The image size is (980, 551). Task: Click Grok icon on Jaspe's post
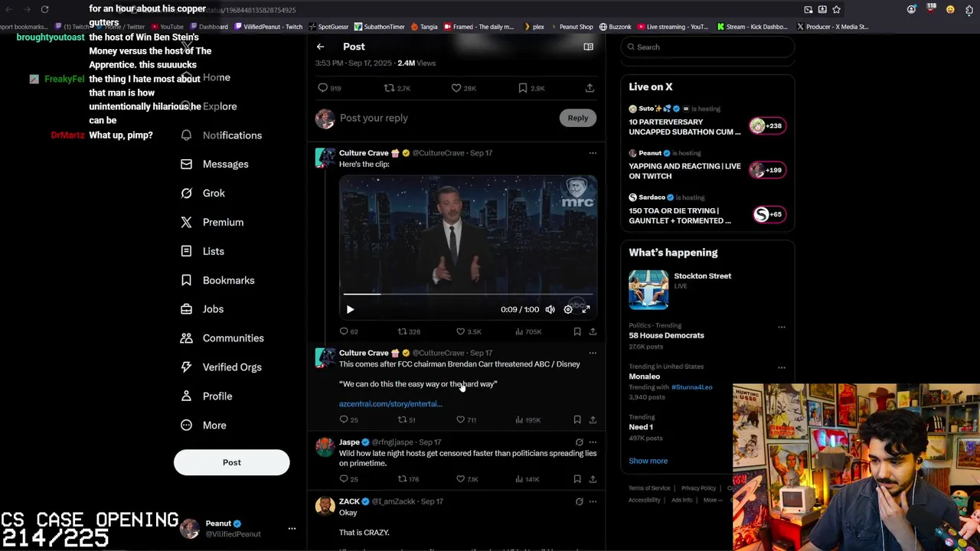click(x=579, y=442)
